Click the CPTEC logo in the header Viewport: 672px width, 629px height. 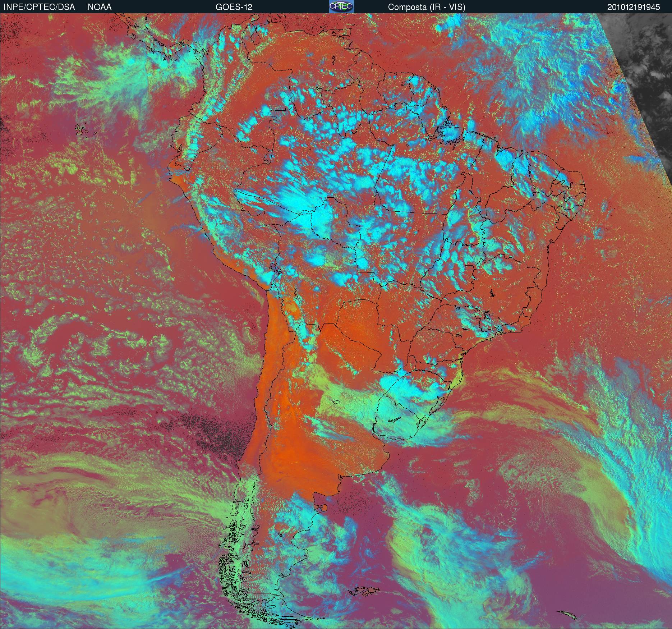(x=341, y=6)
